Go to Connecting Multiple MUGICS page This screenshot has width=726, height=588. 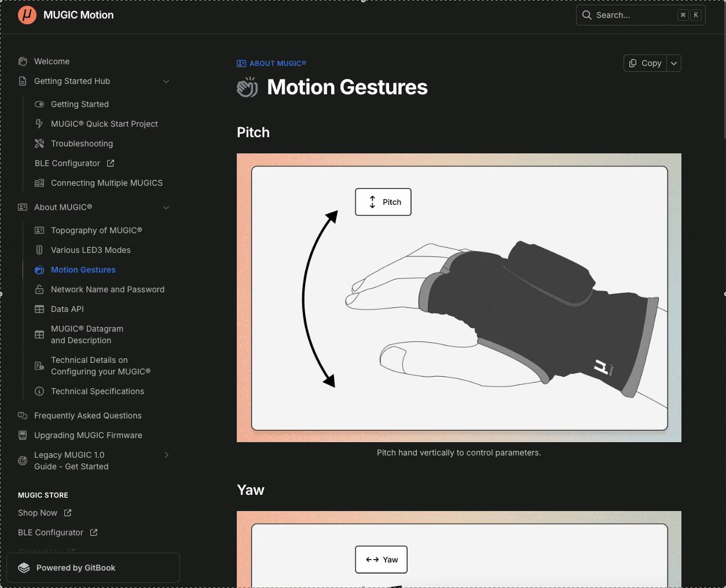[x=107, y=183]
